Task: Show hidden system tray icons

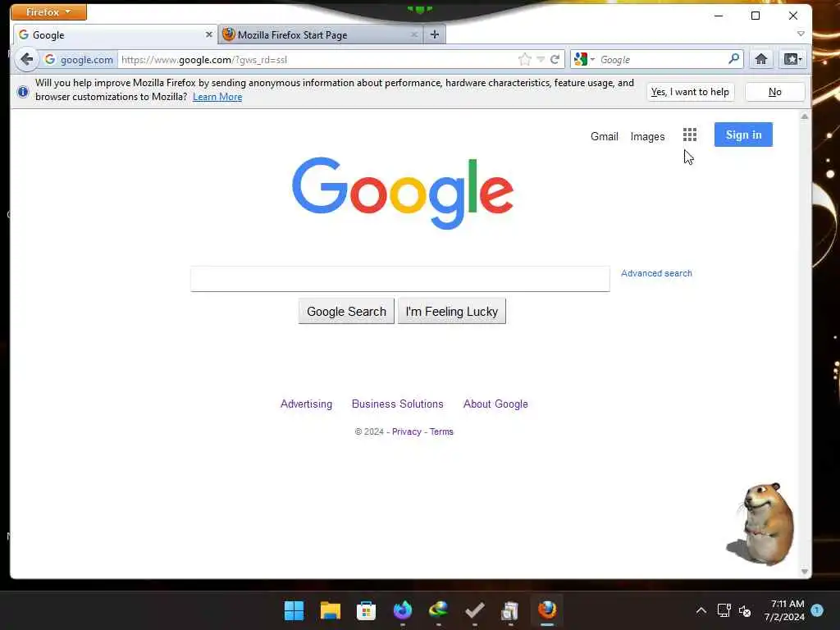Action: [x=701, y=610]
